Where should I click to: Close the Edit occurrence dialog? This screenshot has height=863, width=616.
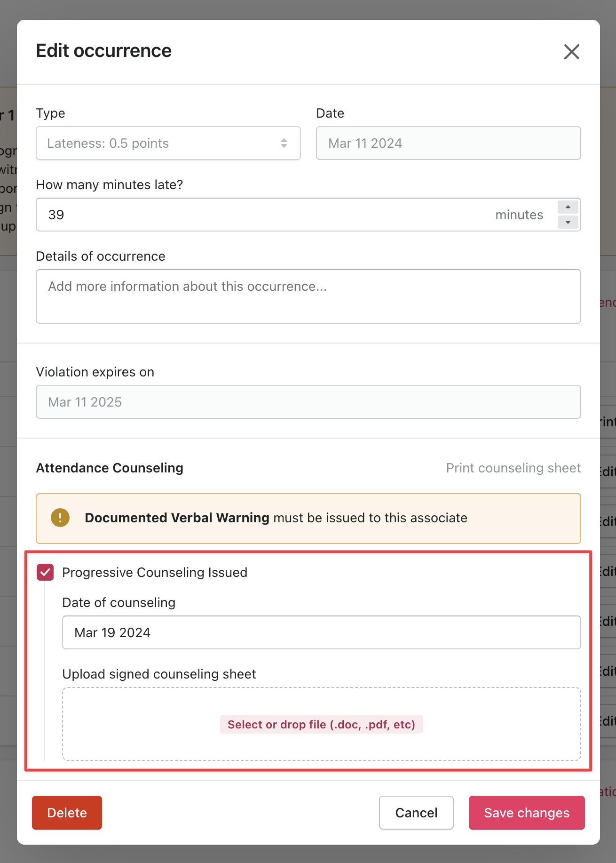point(571,52)
